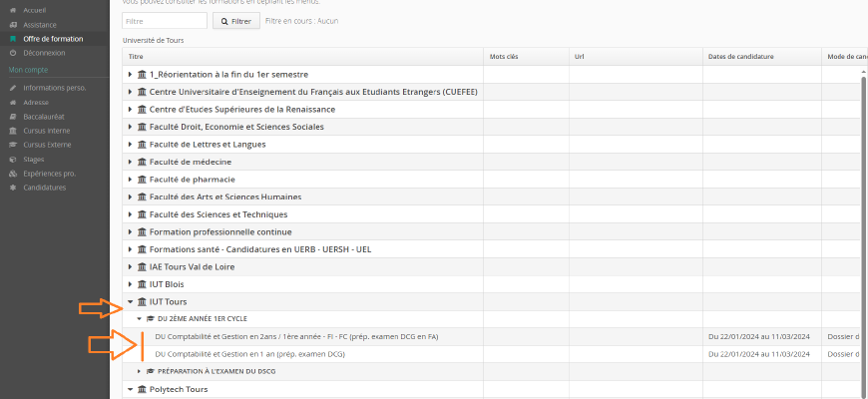The width and height of the screenshot is (868, 399).
Task: Expand 1_Réorientation à la fin du 1er semestre
Action: (x=130, y=75)
